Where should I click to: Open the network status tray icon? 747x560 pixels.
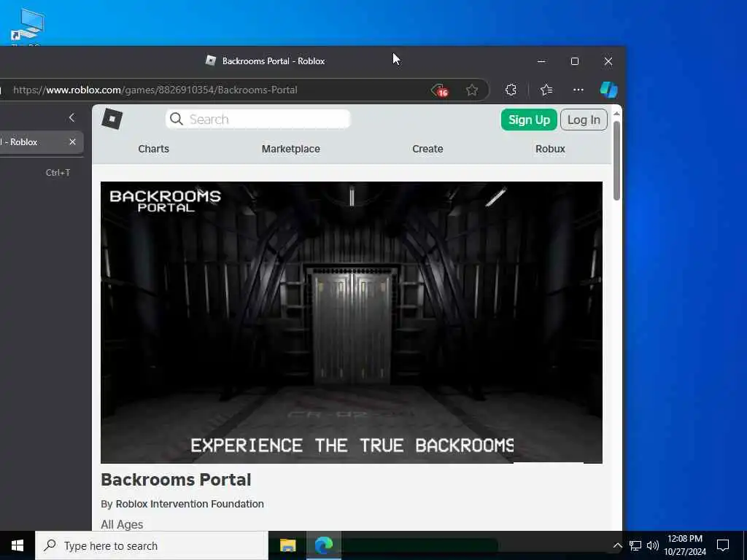pyautogui.click(x=635, y=545)
